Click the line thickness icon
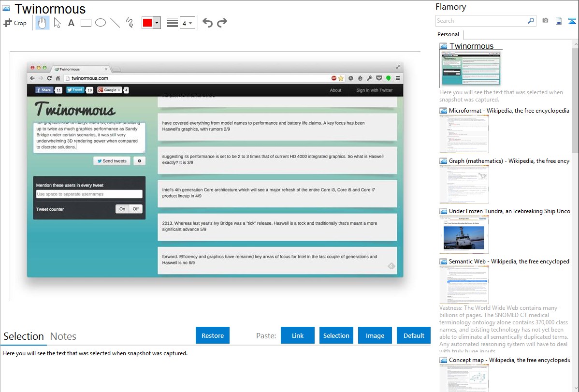Viewport: 579px width, 392px height. [173, 23]
